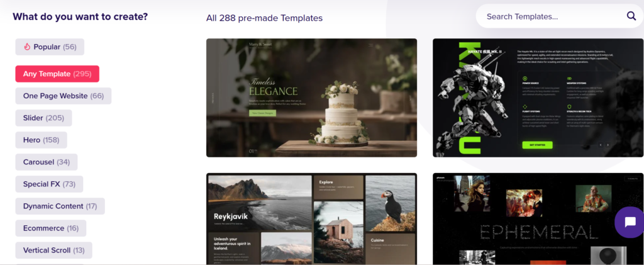This screenshot has height=265, width=644.
Task: Click 'All 288 pre-made Templates' heading
Action: click(x=265, y=18)
